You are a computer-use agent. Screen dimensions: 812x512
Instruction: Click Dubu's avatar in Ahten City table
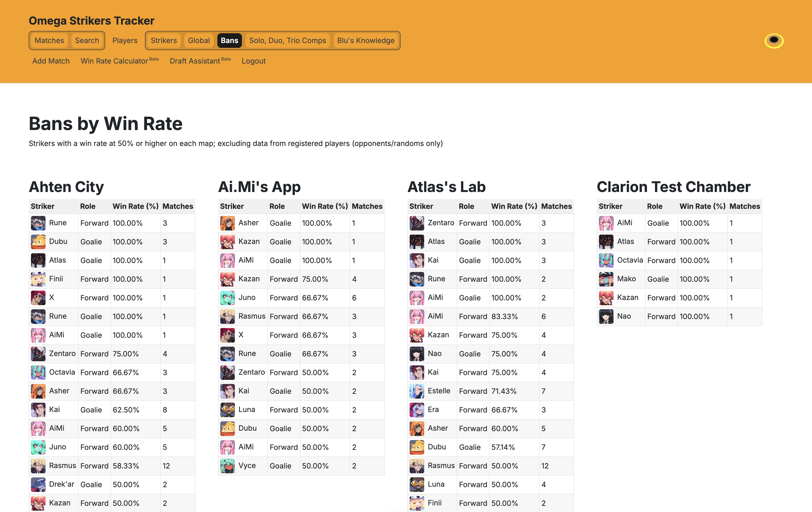pos(38,242)
